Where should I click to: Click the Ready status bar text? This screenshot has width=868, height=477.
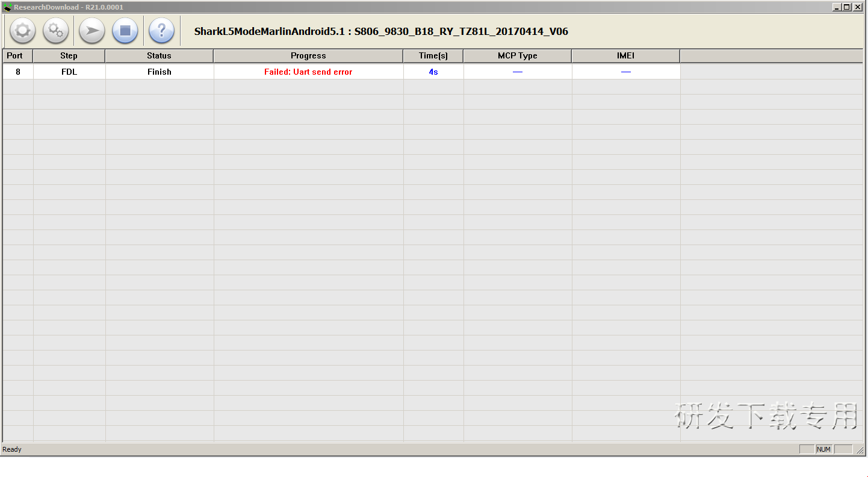(12, 449)
